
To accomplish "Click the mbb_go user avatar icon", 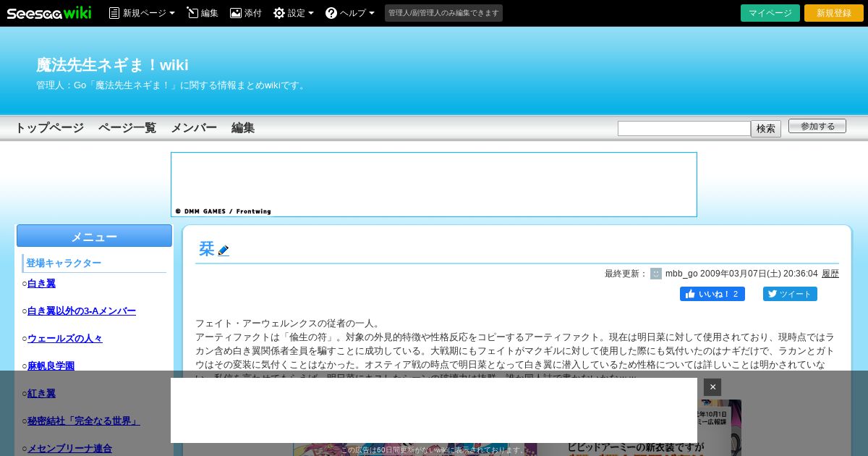I will click(656, 274).
